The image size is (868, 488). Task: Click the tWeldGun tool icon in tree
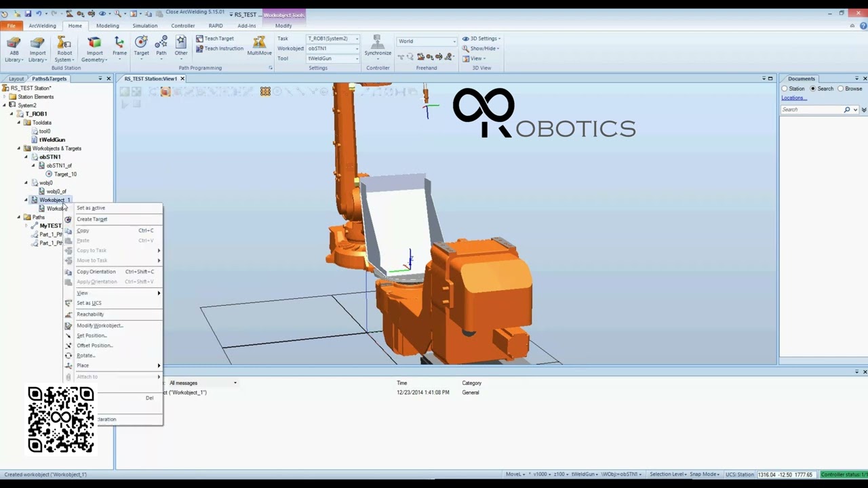tap(35, 140)
